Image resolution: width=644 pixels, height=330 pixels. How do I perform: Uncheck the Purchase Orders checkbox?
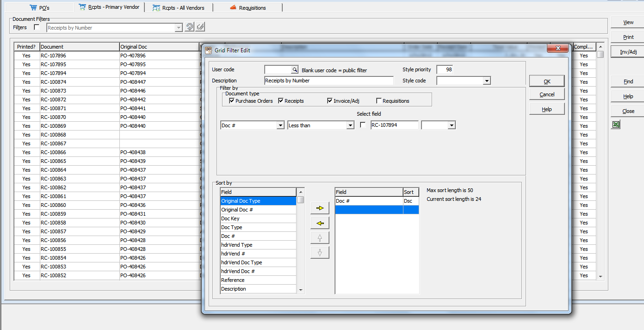pyautogui.click(x=232, y=101)
